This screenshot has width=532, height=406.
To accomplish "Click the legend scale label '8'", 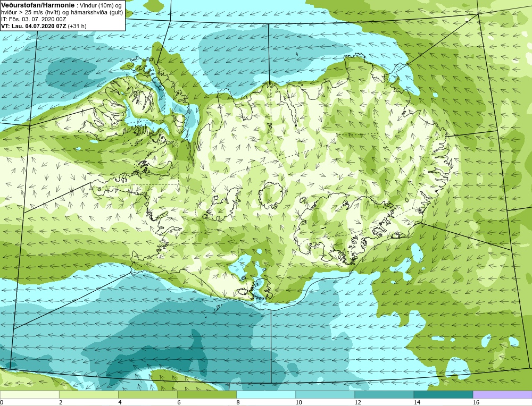I will (x=238, y=402).
